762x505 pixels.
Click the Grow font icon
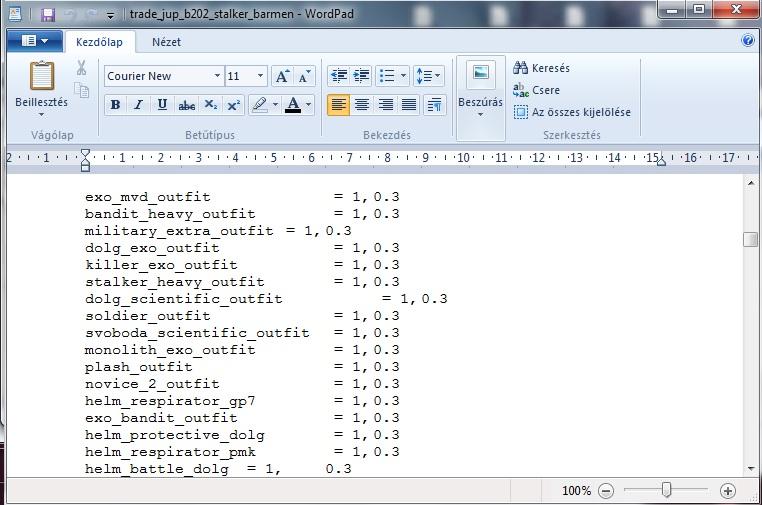(x=282, y=76)
